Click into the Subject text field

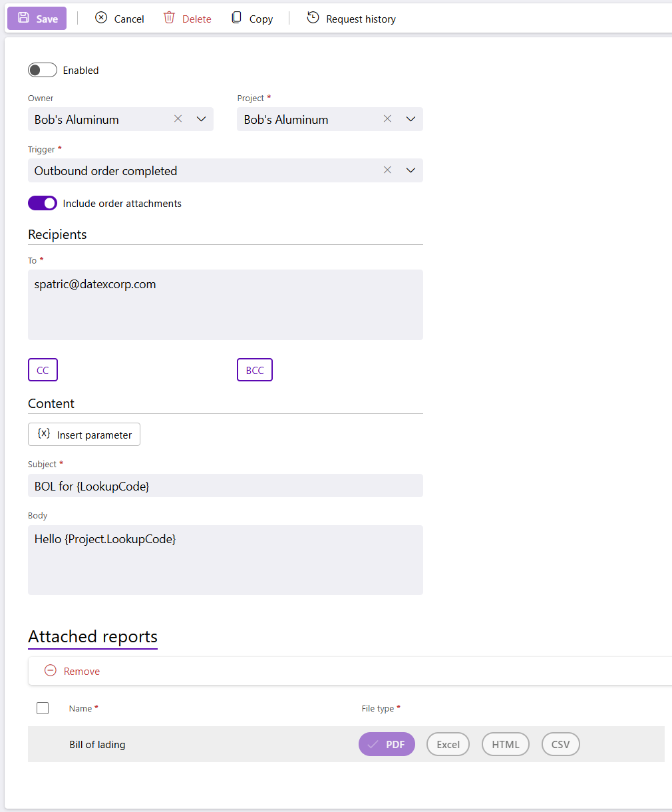(x=225, y=486)
